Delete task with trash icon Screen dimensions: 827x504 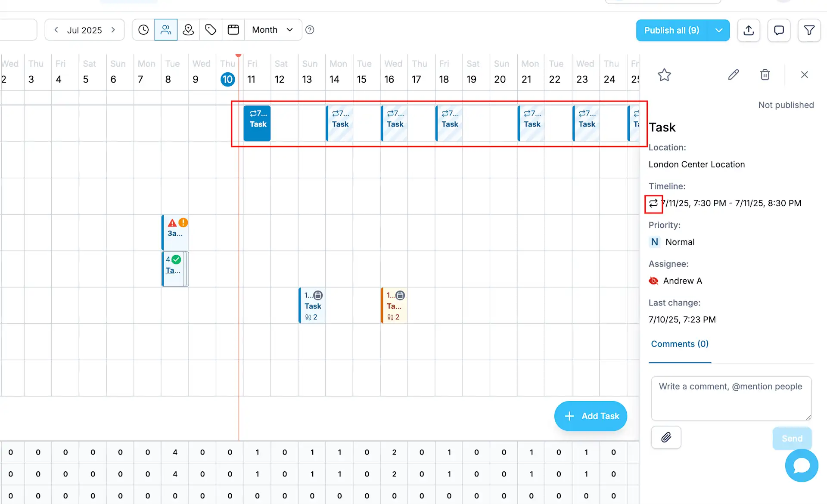pos(765,75)
